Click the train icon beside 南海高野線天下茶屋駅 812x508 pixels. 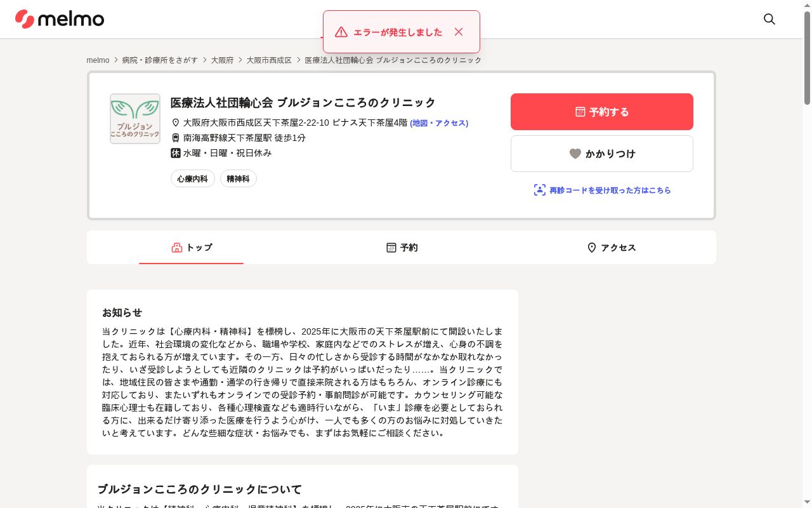click(x=176, y=138)
